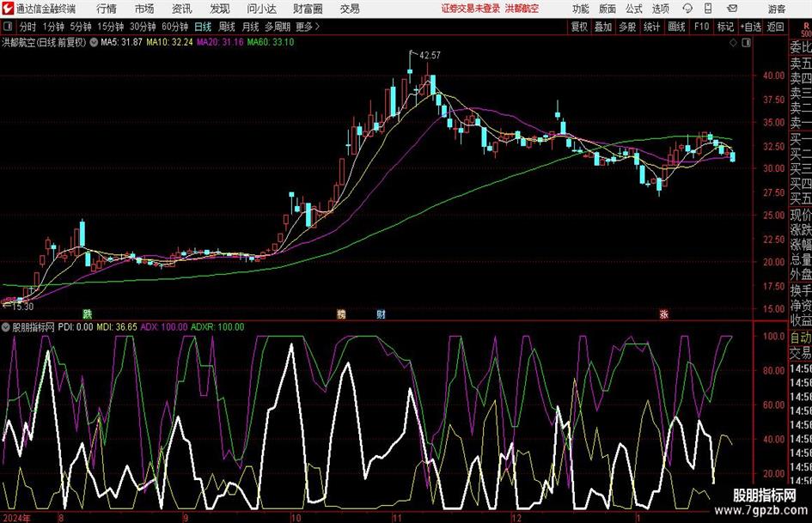
Task: Click the 15.30 low price label
Action: pos(22,307)
